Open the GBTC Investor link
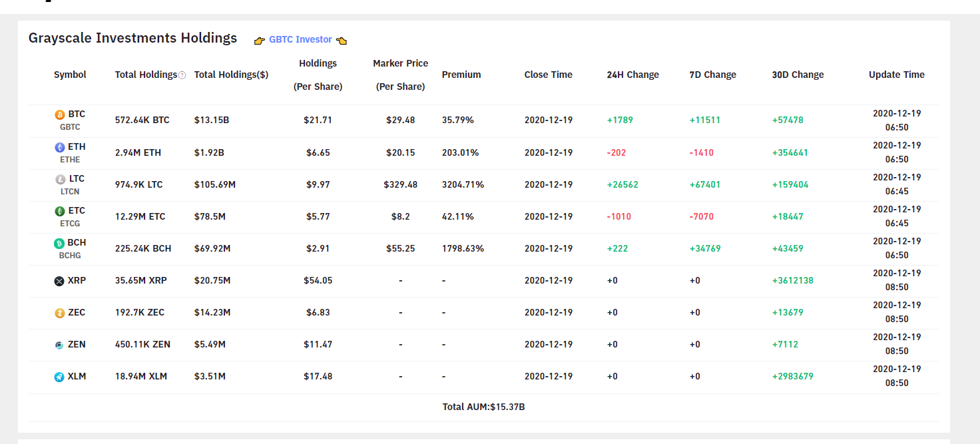This screenshot has width=980, height=444. [300, 39]
